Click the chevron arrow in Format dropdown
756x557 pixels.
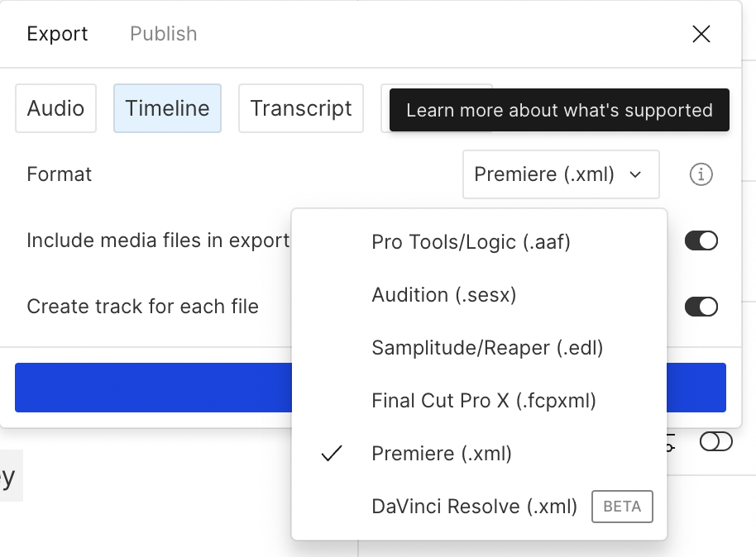[x=635, y=174]
